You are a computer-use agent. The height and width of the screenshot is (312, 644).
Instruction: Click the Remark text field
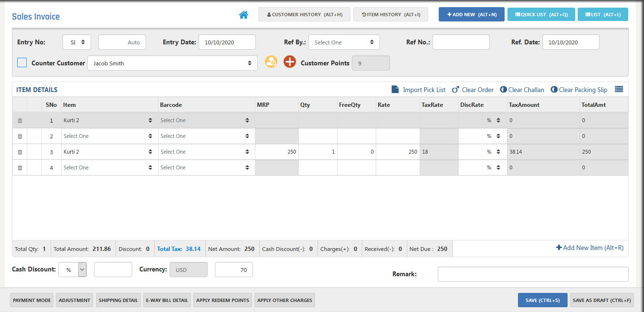coord(533,274)
